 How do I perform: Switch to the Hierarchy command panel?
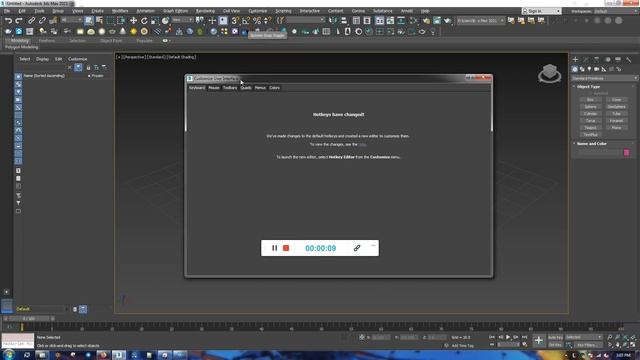(596, 60)
